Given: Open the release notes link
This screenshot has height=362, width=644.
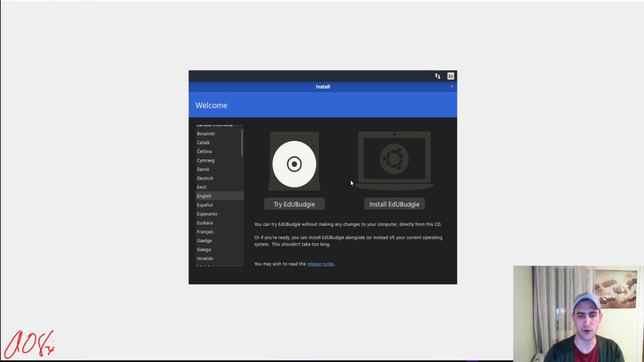Looking at the screenshot, I should pos(320,264).
